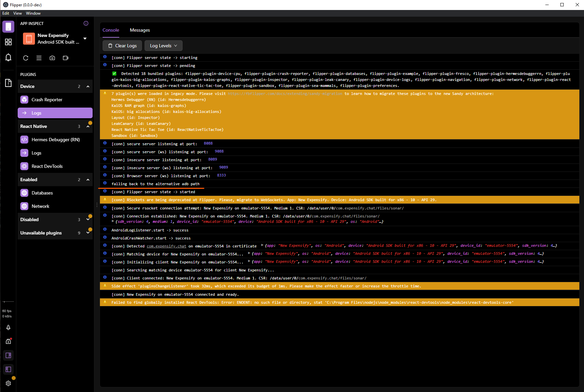584x392 pixels.
Task: Open the Plugin Manager grid icon
Action: point(8,42)
